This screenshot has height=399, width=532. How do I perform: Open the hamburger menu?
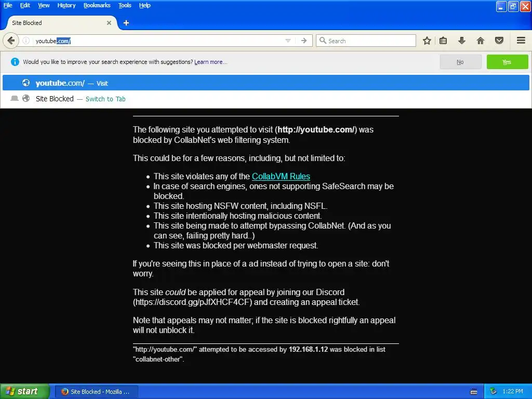point(521,41)
